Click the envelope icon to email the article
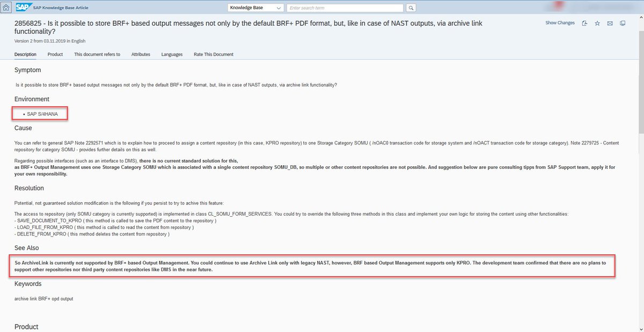The width and height of the screenshot is (644, 332). point(610,23)
